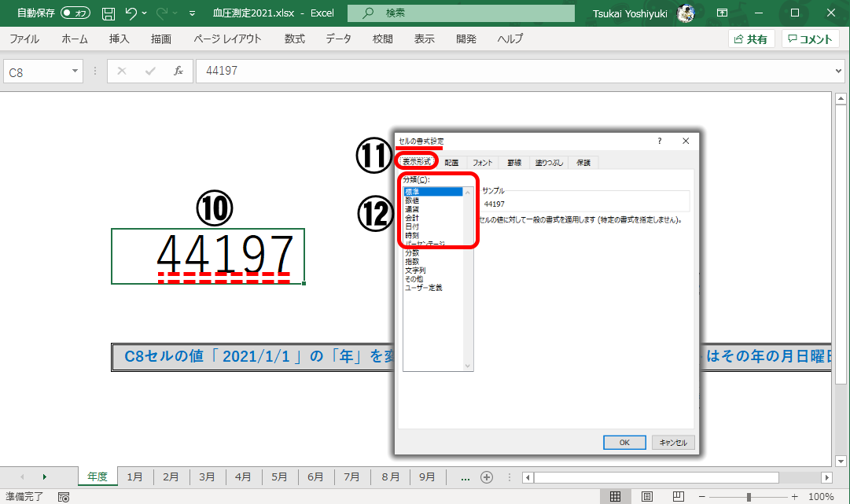Select the 配置 dialog tab

point(451,163)
